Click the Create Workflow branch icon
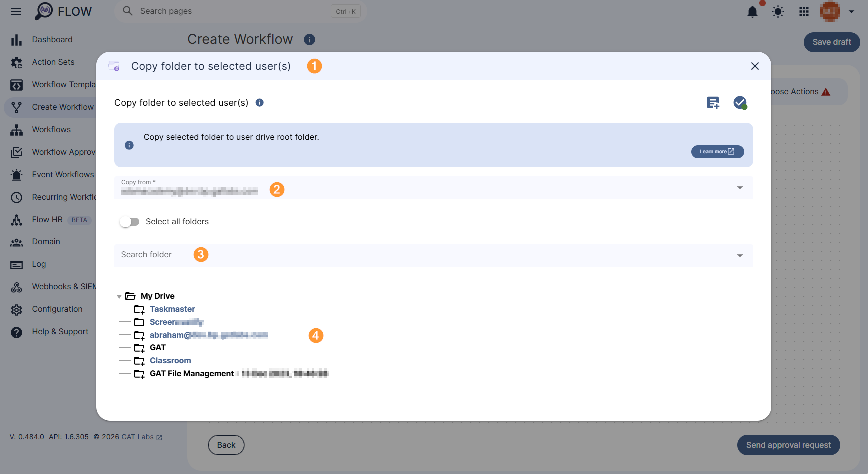Screen dimensions: 868x474 coord(17,107)
